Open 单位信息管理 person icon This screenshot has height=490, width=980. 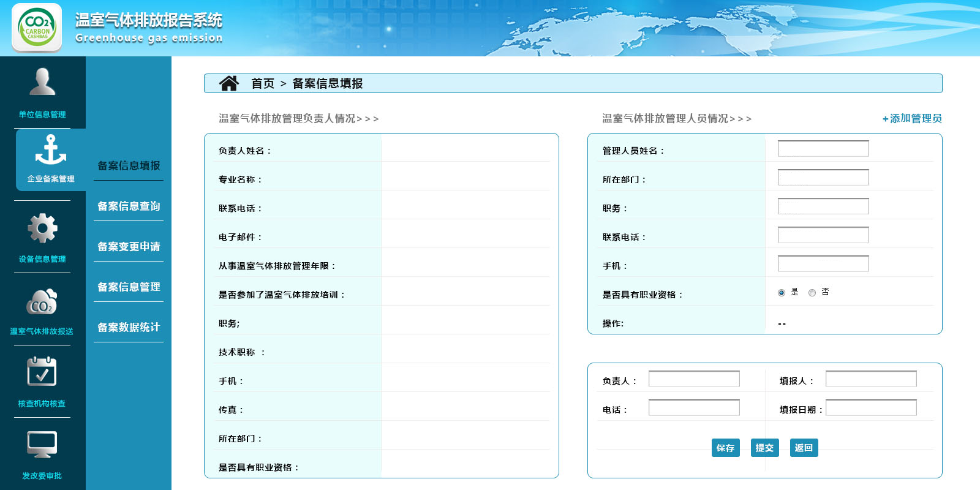[42, 81]
